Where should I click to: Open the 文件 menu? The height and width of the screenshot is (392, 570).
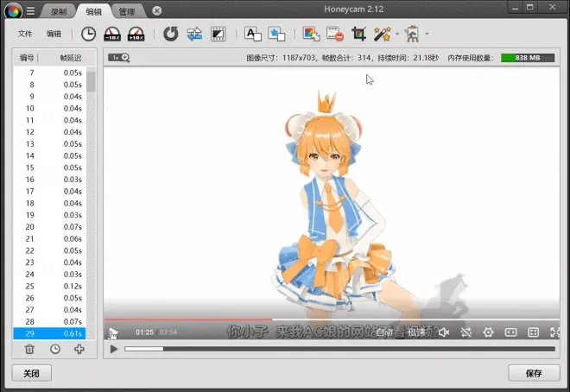[25, 34]
